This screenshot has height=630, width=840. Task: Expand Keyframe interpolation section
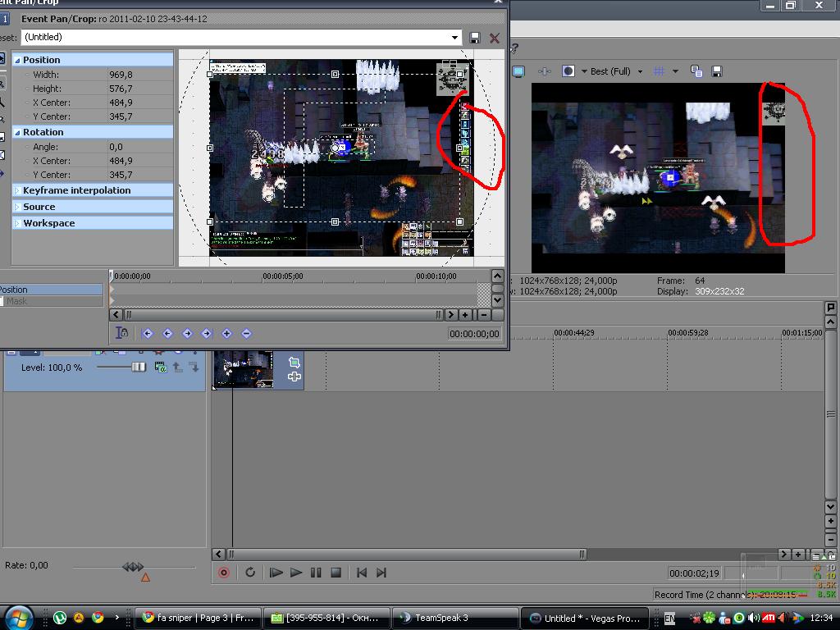[x=17, y=190]
